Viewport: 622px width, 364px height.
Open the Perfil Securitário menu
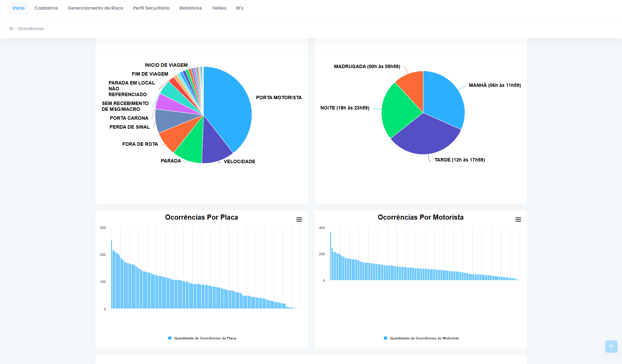coord(151,8)
